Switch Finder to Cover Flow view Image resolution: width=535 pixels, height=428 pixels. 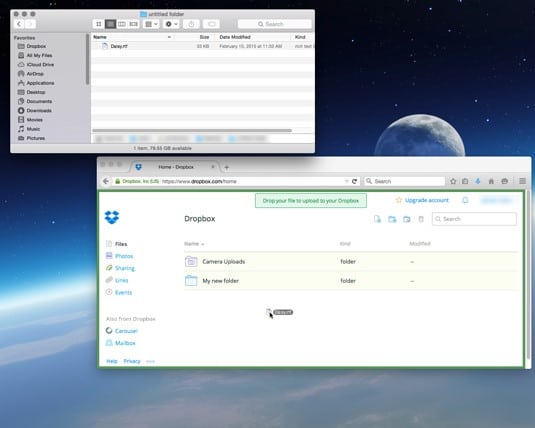tap(133, 24)
